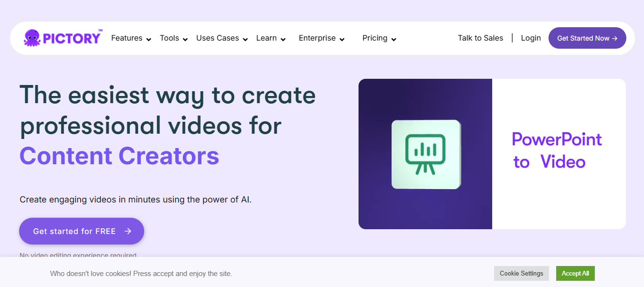The width and height of the screenshot is (644, 287).
Task: Click the PowerPoint to Video text panel
Action: 558,151
